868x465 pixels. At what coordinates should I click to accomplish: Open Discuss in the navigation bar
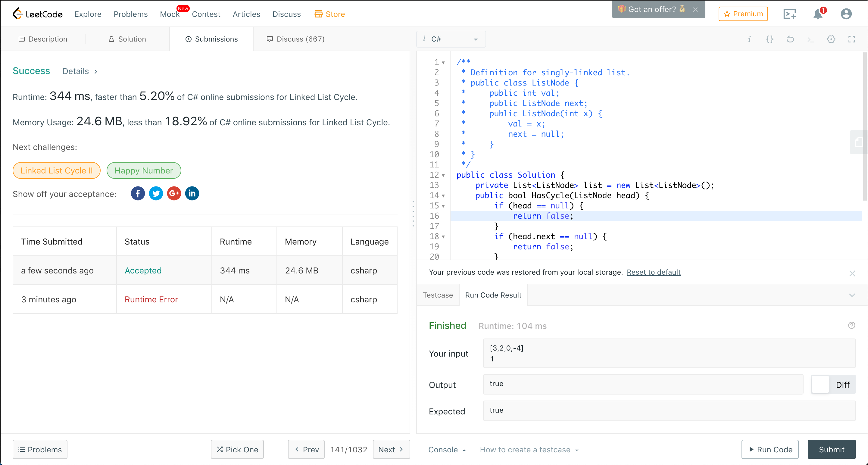[286, 14]
